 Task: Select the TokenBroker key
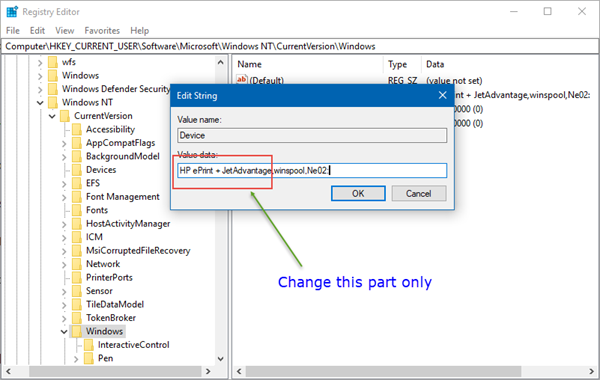111,318
